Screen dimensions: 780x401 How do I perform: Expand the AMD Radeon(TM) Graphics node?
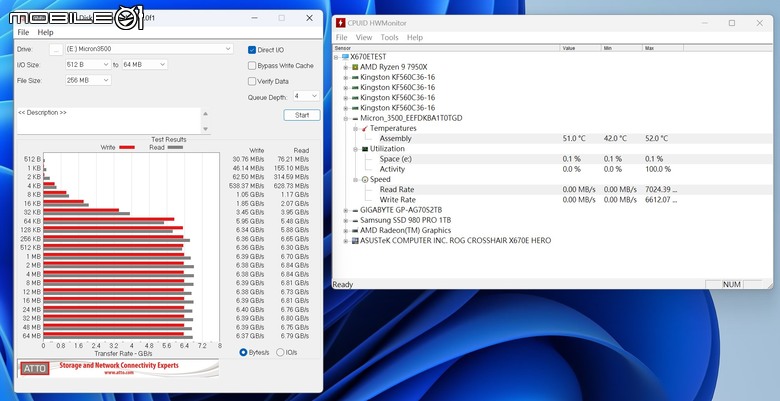346,231
